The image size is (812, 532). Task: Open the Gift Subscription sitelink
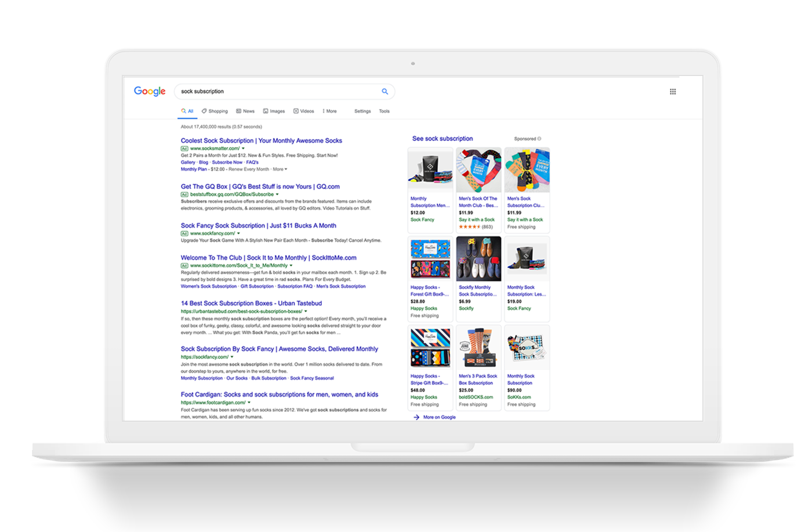(x=257, y=286)
